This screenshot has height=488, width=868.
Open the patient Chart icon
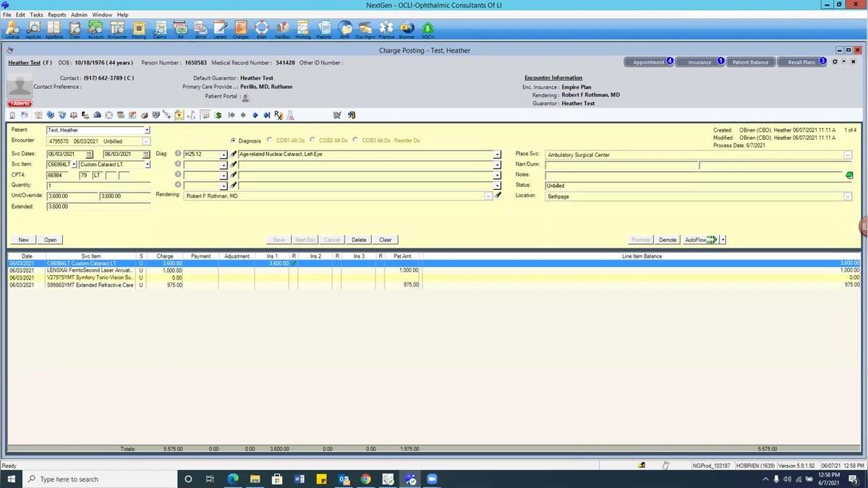click(74, 29)
